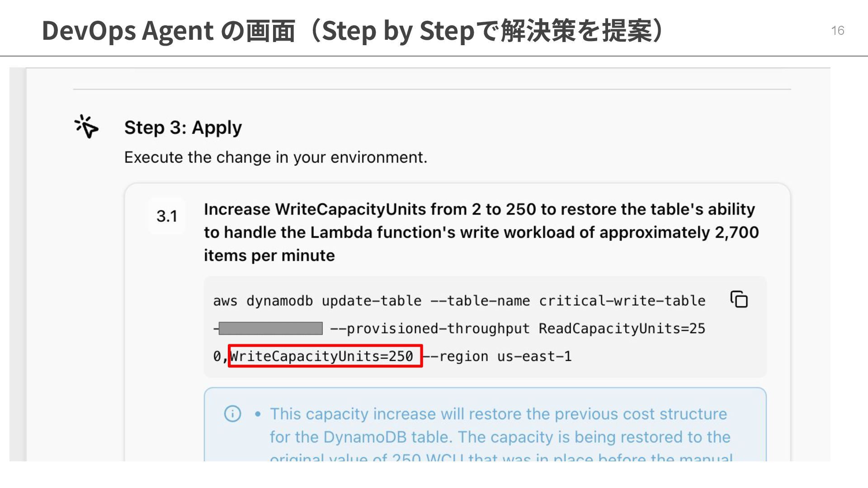Click the highlighted WriteCapacityUnits=250 text

[322, 356]
